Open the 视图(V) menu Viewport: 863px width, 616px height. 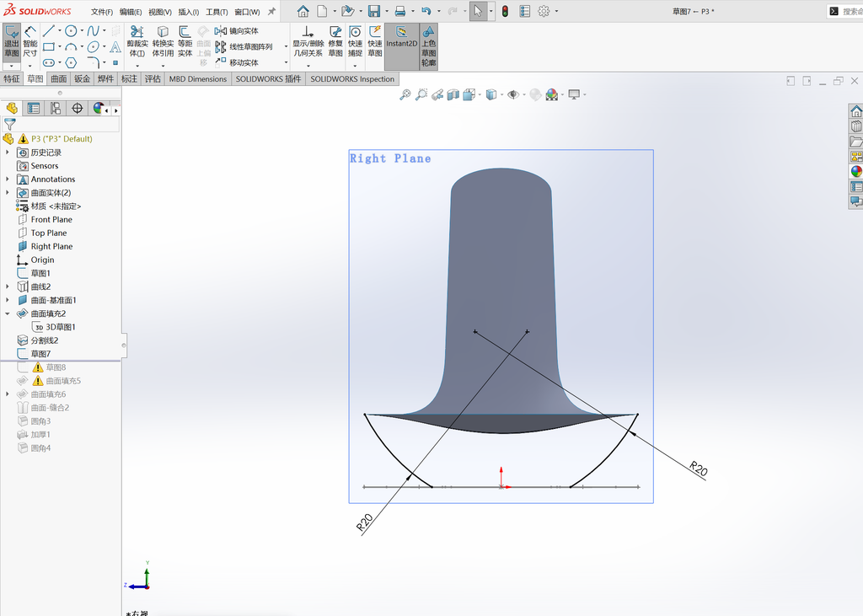(x=159, y=12)
